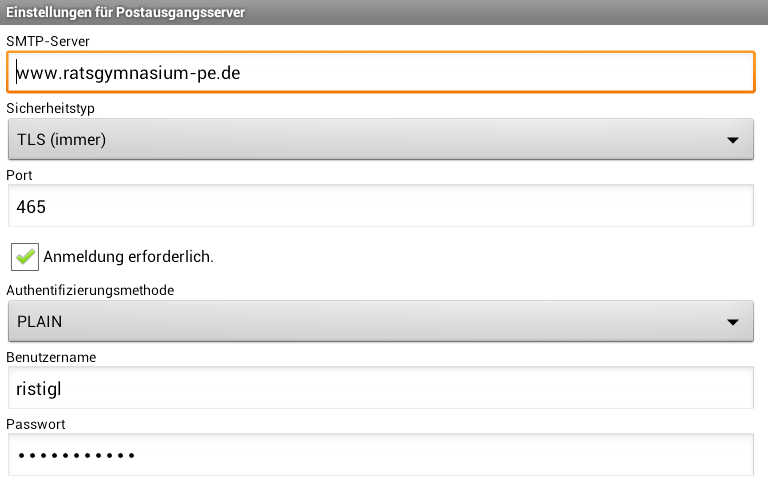Viewport: 768px width, 482px height.
Task: Click the Authentifizierungsmethode label
Action: pos(91,290)
